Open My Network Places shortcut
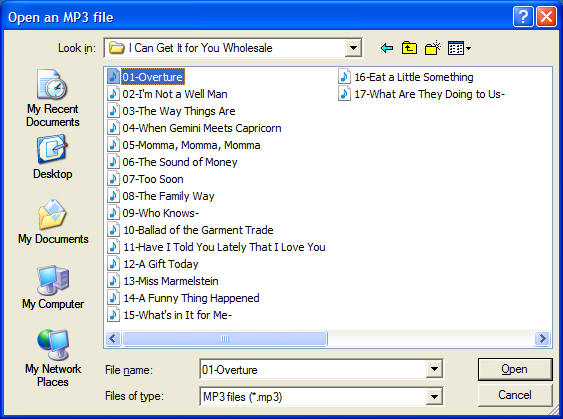Screen dimensions: 563x419 tap(53, 358)
